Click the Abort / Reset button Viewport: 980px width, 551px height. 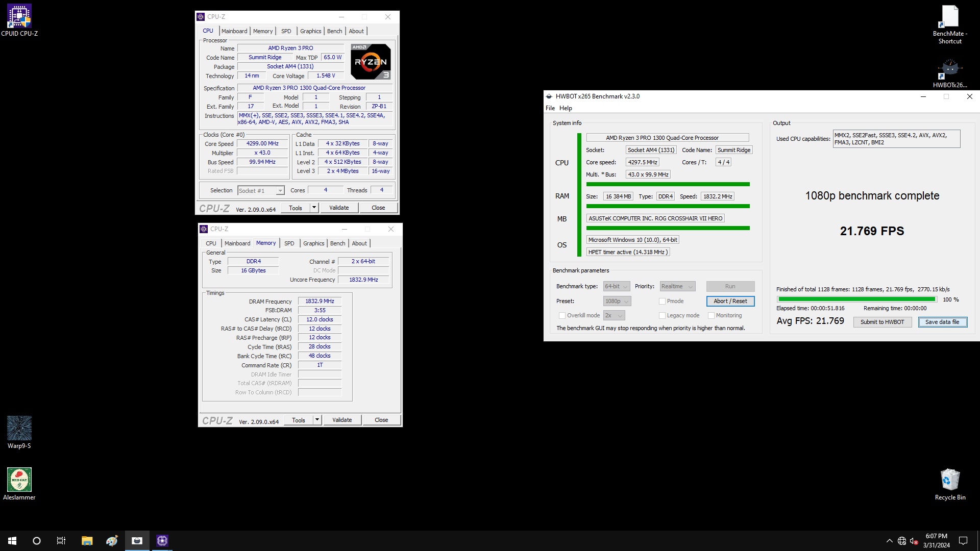[730, 302]
